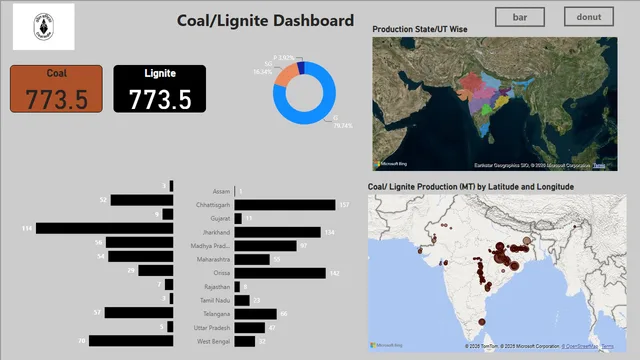Click the 3.92% donut label
The height and width of the screenshot is (360, 640).
(287, 58)
